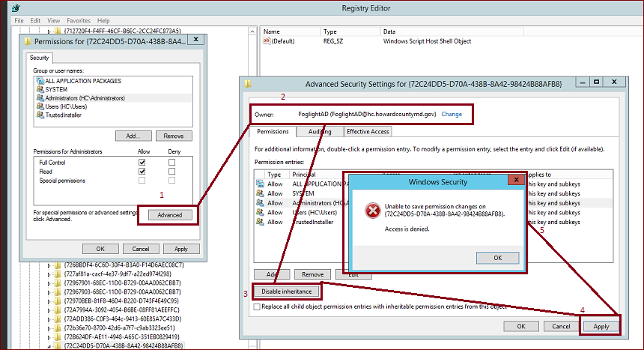Click the folder icon of key {72ADD386-C0F3-464c-9413-60E85A7C433D}
This screenshot has width=644, height=350.
point(58,319)
